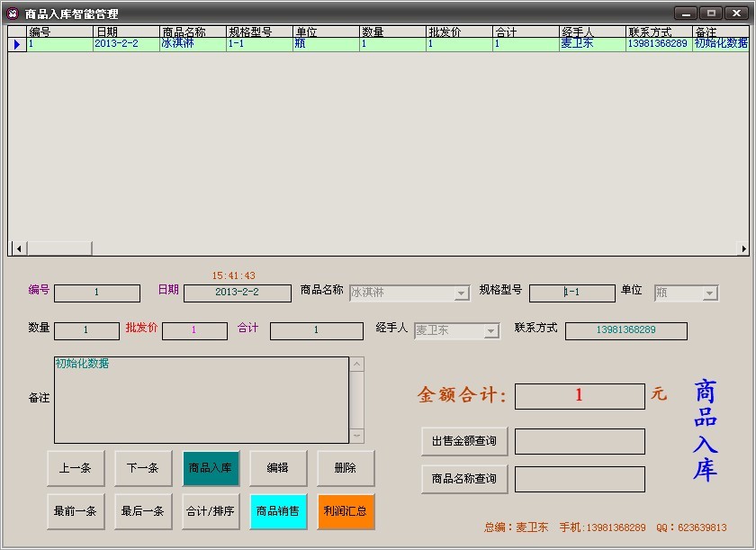Click the grid's right scroll arrow

point(743,248)
